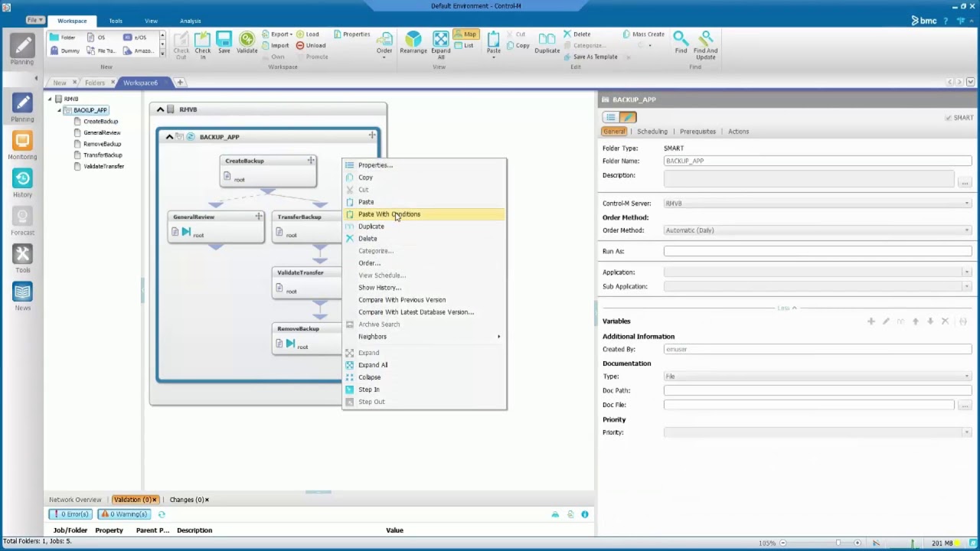Click the Save icon in ribbon
The image size is (980, 551).
[x=224, y=43]
